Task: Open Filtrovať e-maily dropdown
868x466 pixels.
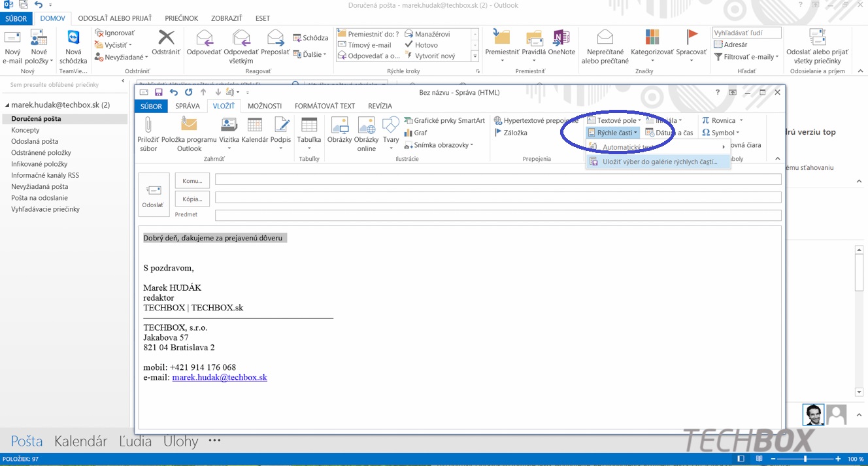Action: (x=746, y=57)
